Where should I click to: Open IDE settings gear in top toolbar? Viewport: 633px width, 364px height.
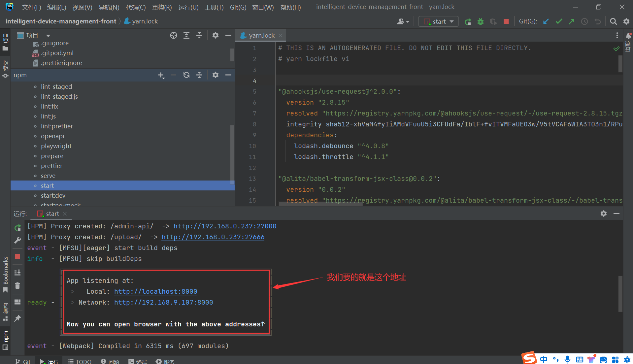[626, 21]
